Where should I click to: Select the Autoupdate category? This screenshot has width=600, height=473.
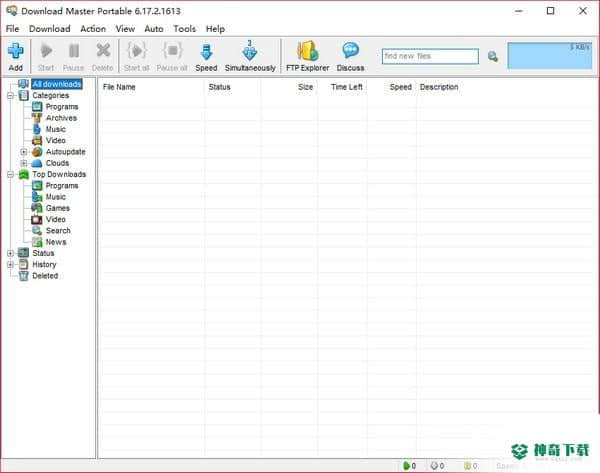tap(65, 152)
